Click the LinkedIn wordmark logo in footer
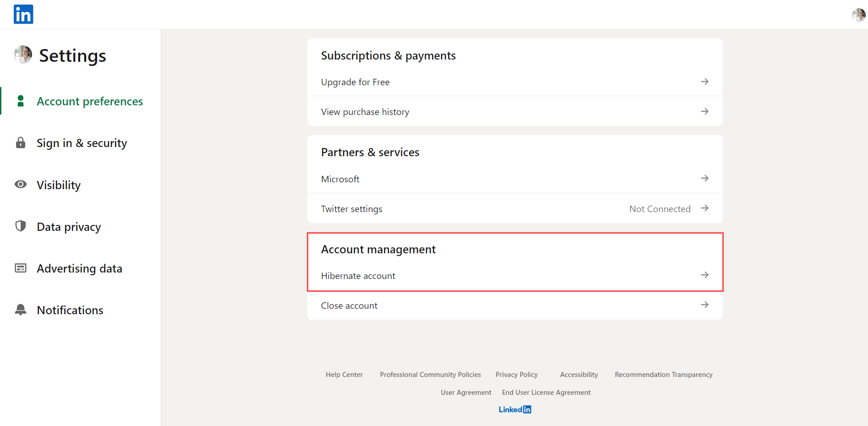The width and height of the screenshot is (868, 426). coord(514,409)
